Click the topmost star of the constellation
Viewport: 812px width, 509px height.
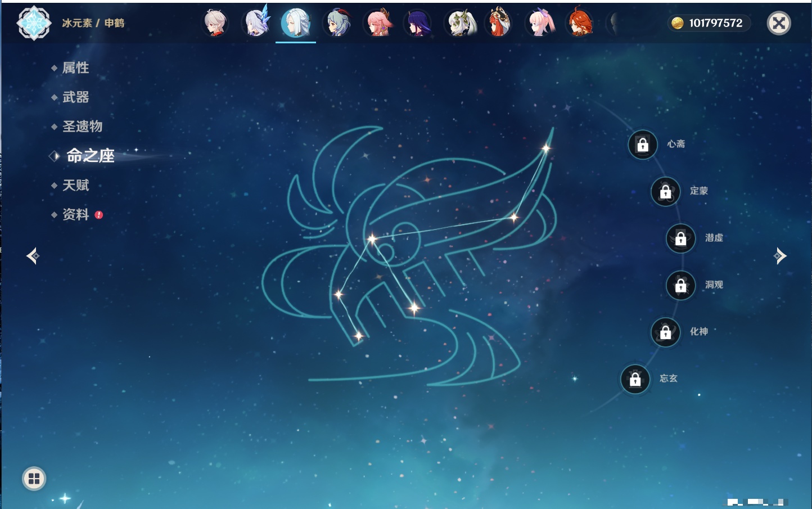pyautogui.click(x=545, y=148)
